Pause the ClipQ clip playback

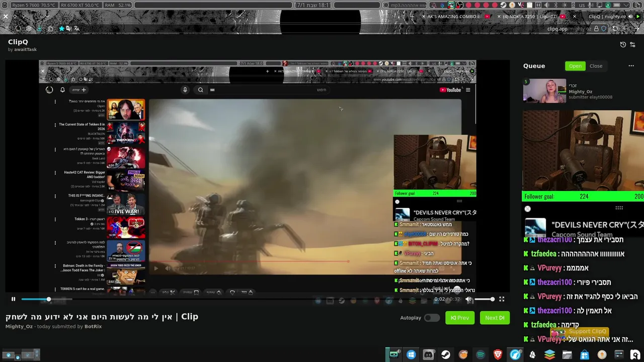point(13,299)
